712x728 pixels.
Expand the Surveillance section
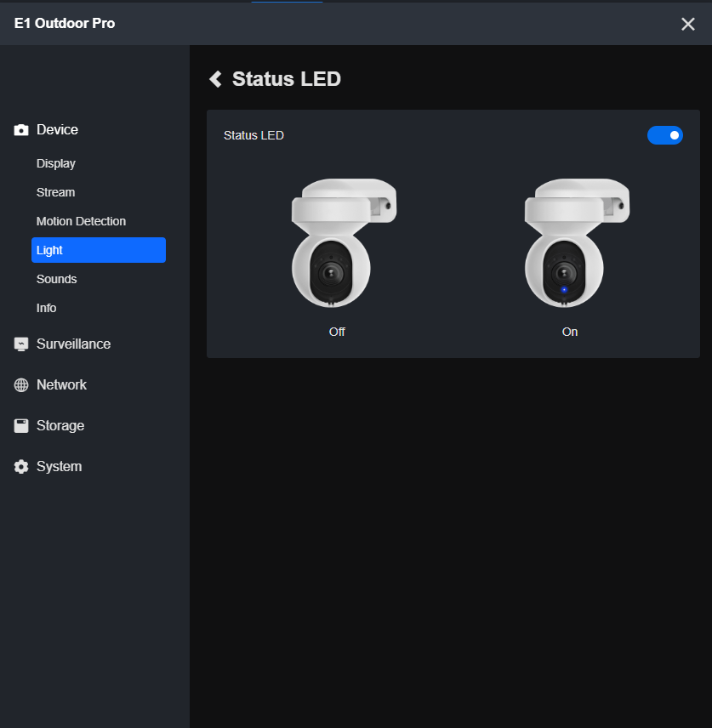[x=73, y=344]
